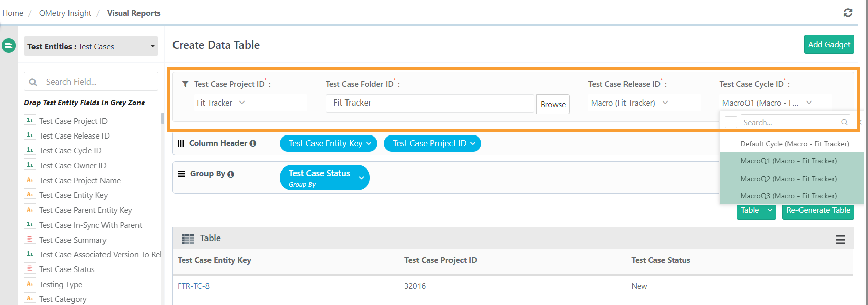Check the select-all checkbox in cycle dropdown
The image size is (868, 305).
pyautogui.click(x=731, y=122)
